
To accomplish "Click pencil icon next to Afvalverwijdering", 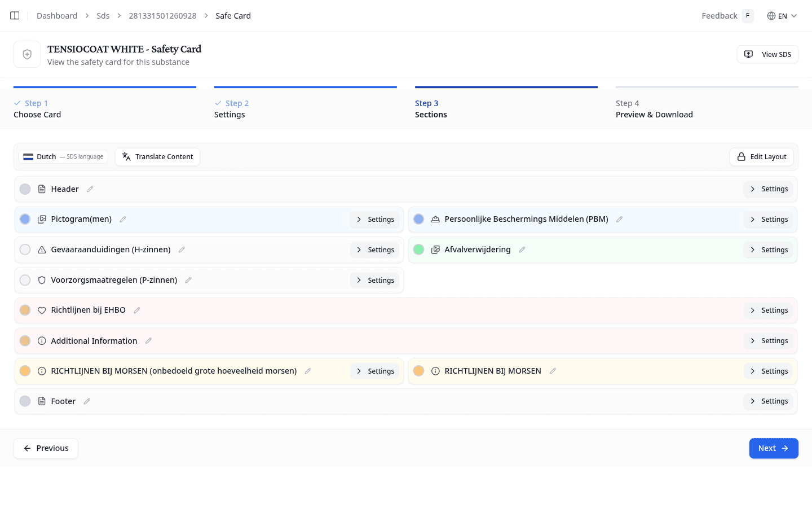I will [522, 249].
